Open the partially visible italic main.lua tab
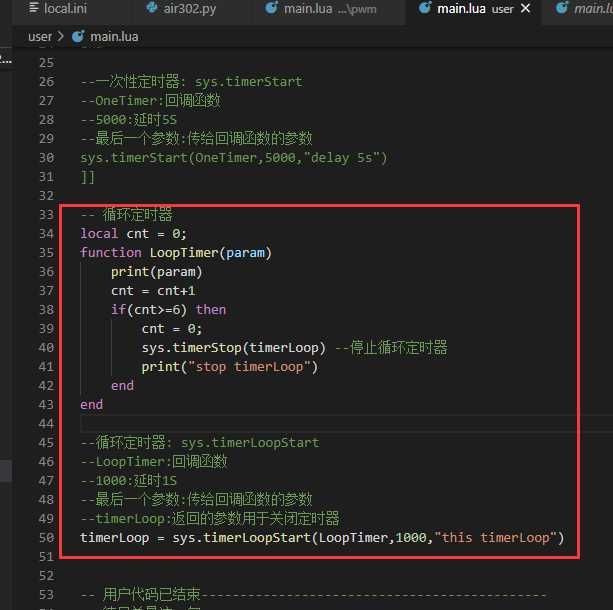This screenshot has width=613, height=610. (584, 8)
